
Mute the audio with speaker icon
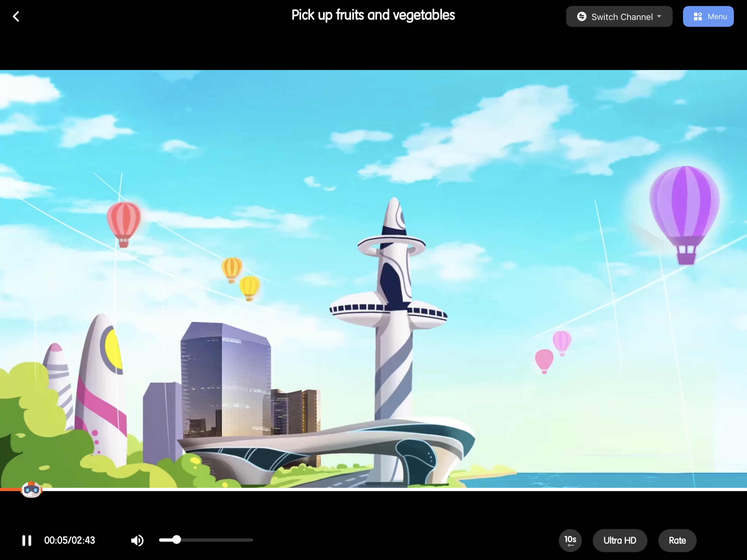(137, 540)
